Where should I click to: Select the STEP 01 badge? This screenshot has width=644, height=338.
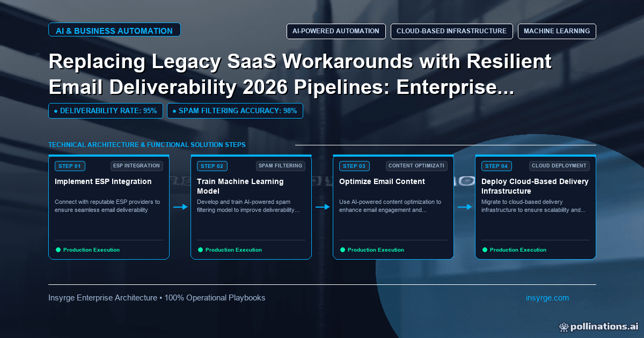click(70, 166)
